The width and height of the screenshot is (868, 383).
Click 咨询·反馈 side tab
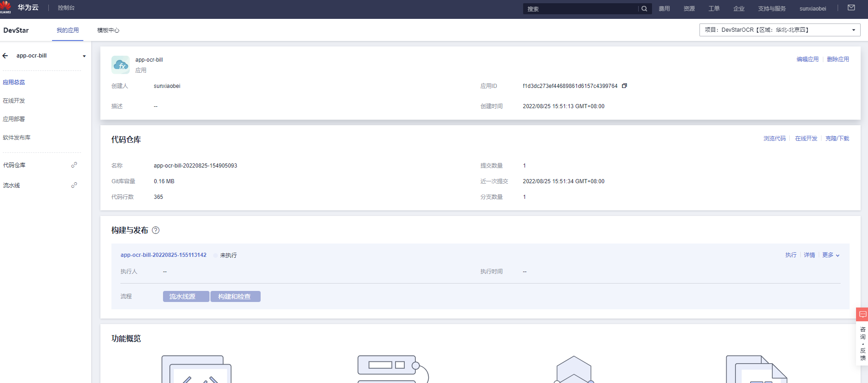862,343
